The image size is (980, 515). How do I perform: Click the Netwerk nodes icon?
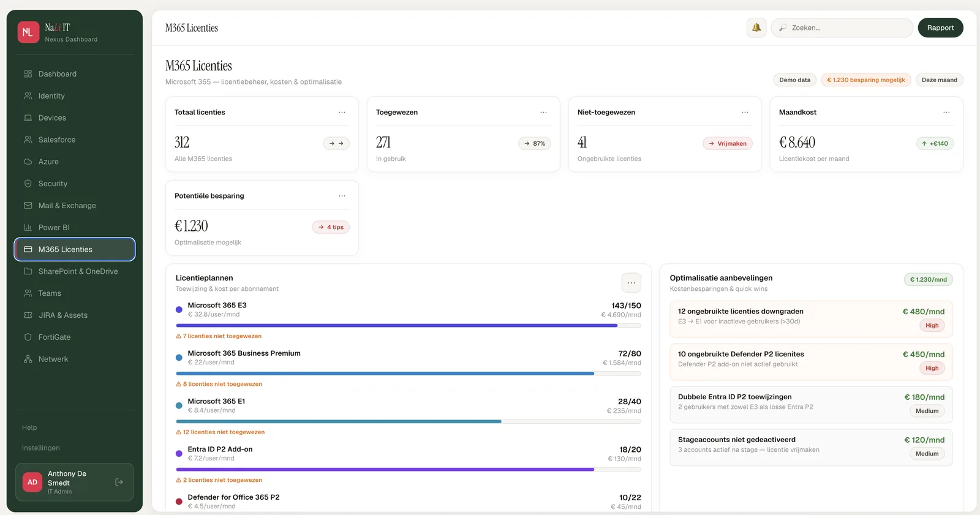28,359
